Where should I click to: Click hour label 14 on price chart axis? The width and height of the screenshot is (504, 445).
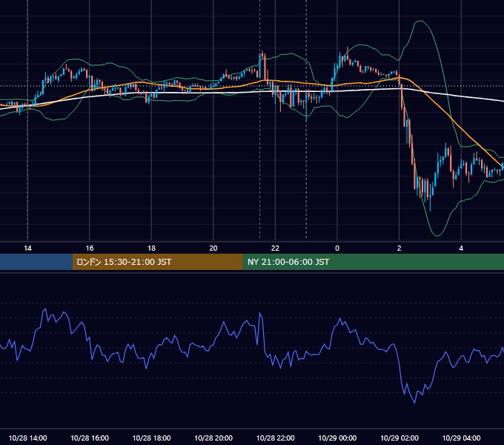tap(27, 248)
